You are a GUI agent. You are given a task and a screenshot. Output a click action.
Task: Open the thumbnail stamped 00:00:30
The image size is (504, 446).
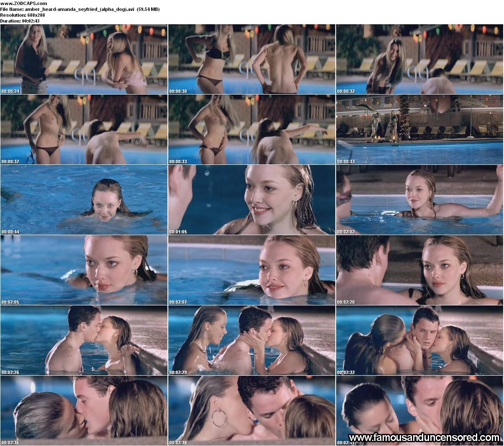pyautogui.click(x=252, y=59)
